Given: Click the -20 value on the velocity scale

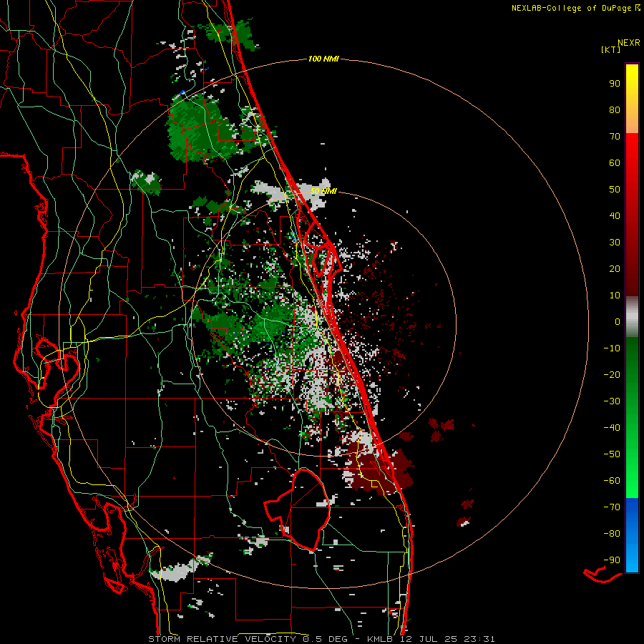Looking at the screenshot, I should pyautogui.click(x=612, y=375).
